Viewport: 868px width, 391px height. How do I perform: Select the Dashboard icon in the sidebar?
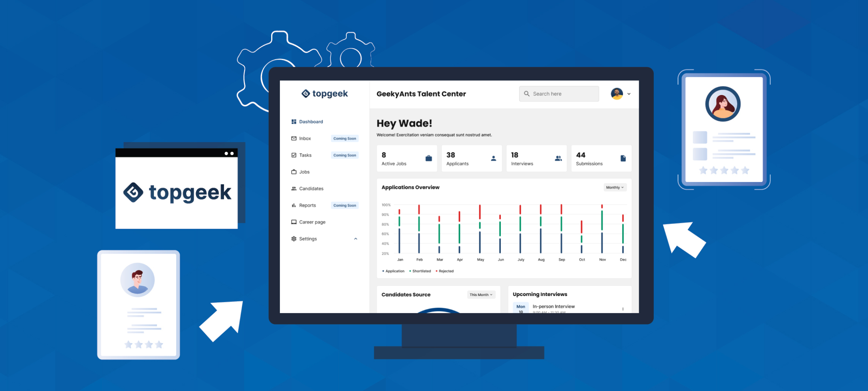click(x=293, y=121)
